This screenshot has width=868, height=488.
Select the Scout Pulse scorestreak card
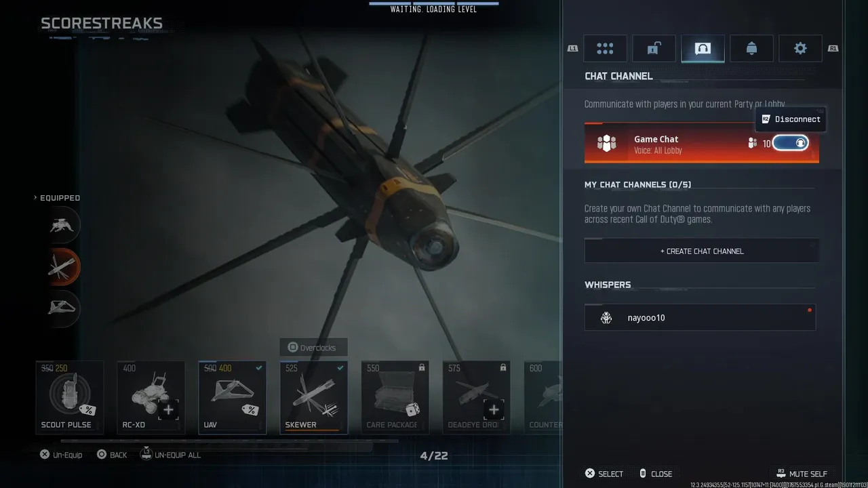click(70, 397)
